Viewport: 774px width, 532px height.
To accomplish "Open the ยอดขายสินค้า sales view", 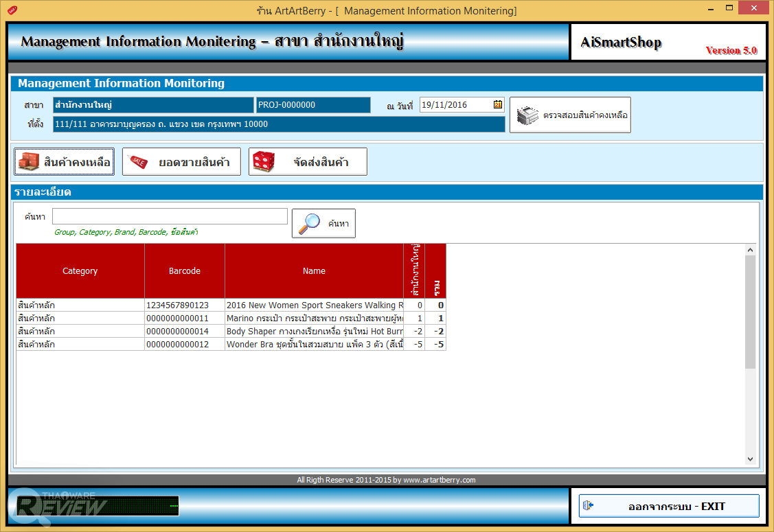I will coord(181,161).
